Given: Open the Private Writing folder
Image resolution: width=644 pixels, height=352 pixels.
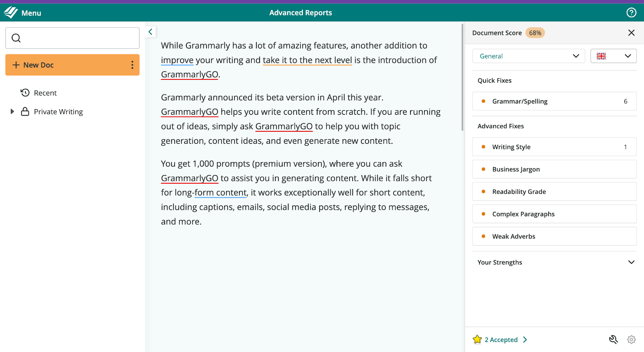Looking at the screenshot, I should click(x=58, y=112).
